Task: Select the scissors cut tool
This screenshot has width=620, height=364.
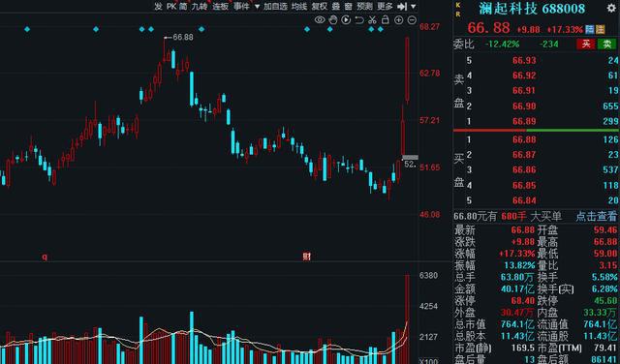Action: [372, 19]
